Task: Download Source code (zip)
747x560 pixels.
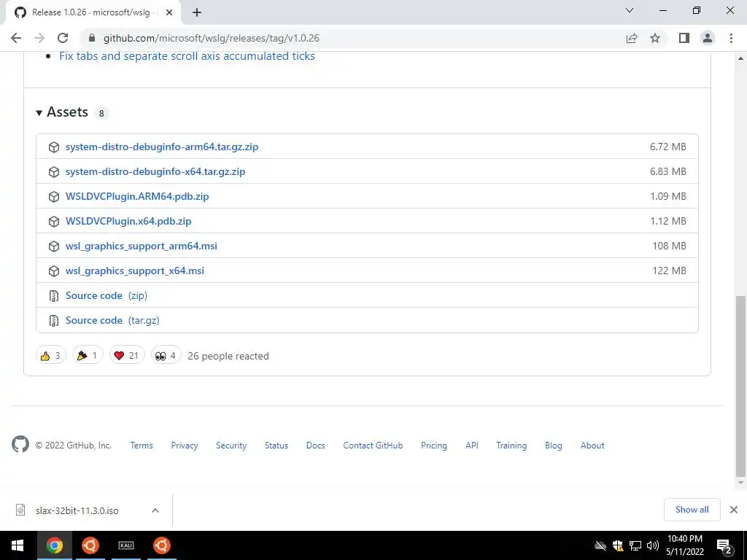Action: (107, 295)
